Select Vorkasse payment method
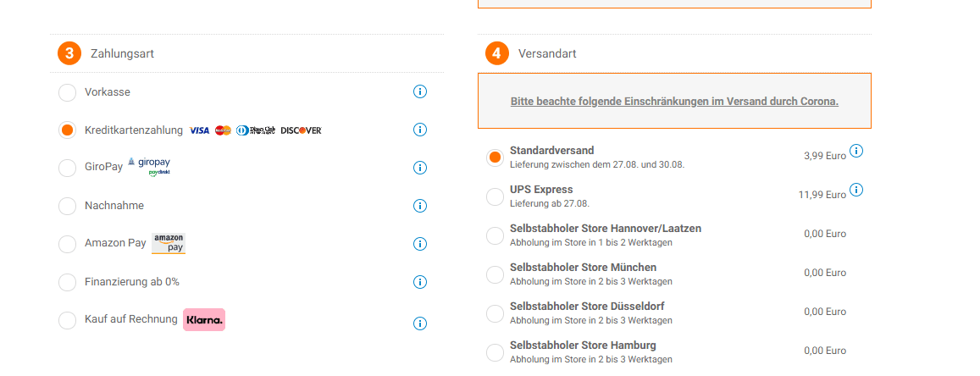This screenshot has height=376, width=980. tap(67, 92)
